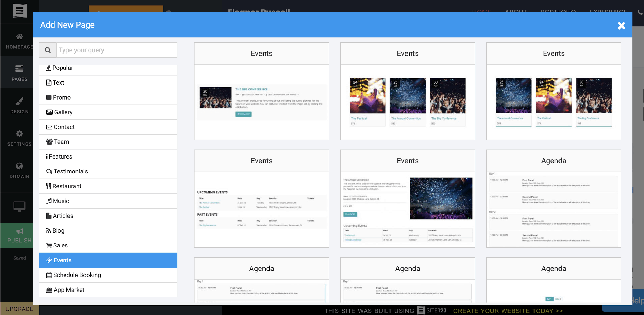Image resolution: width=644 pixels, height=315 pixels.
Task: Select the Schedule Booking category
Action: [108, 275]
